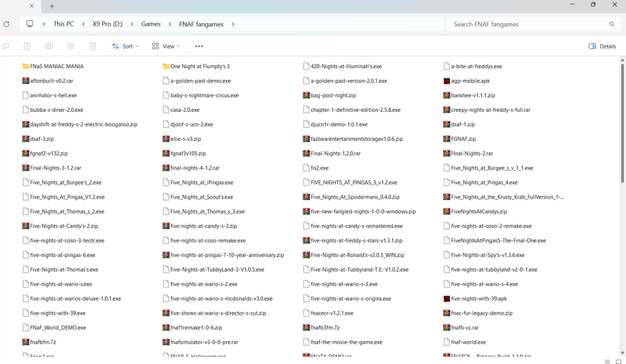Click the APK icon of agp-mobile.apk
Viewport: 626px width, 364px height.
(x=447, y=81)
